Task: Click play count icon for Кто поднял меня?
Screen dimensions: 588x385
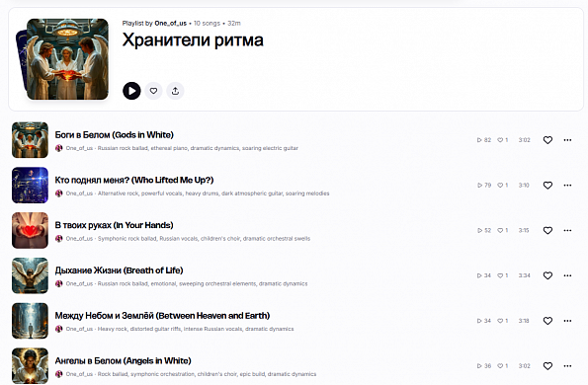Action: click(479, 186)
